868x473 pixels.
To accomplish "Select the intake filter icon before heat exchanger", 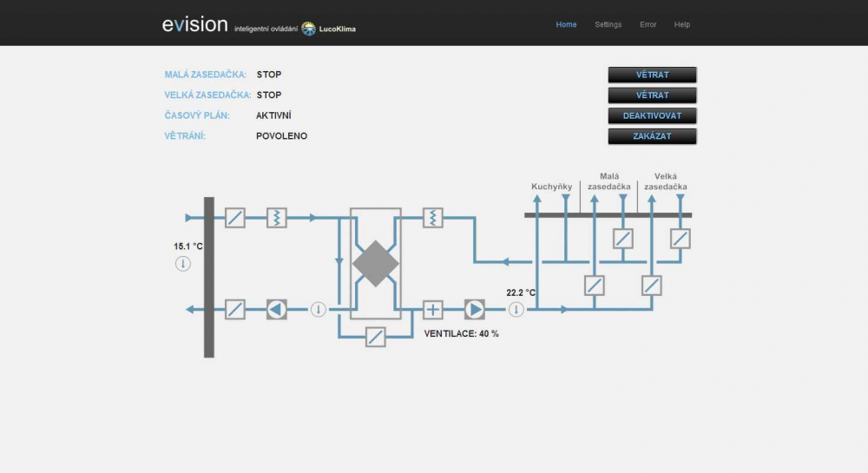I will [276, 218].
